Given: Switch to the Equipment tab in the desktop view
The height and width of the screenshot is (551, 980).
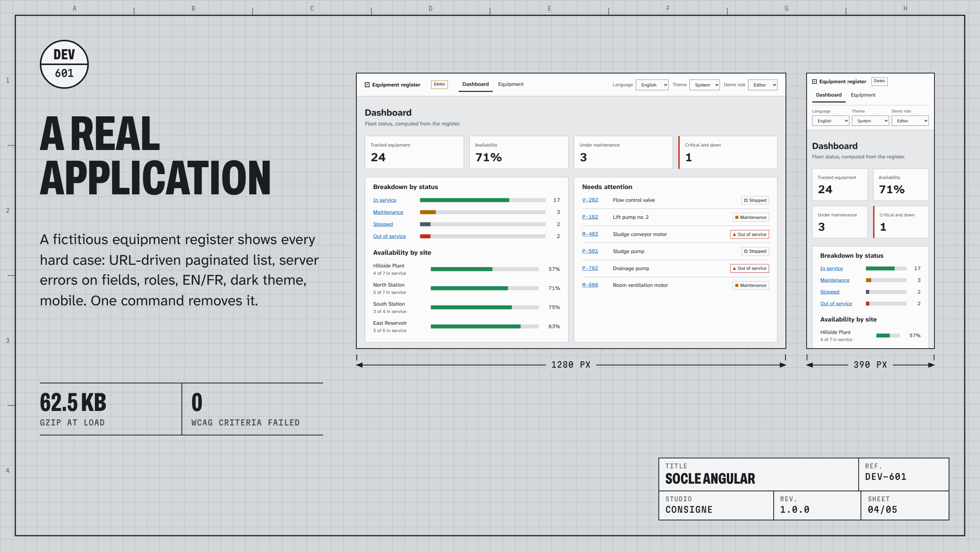Looking at the screenshot, I should click(511, 85).
